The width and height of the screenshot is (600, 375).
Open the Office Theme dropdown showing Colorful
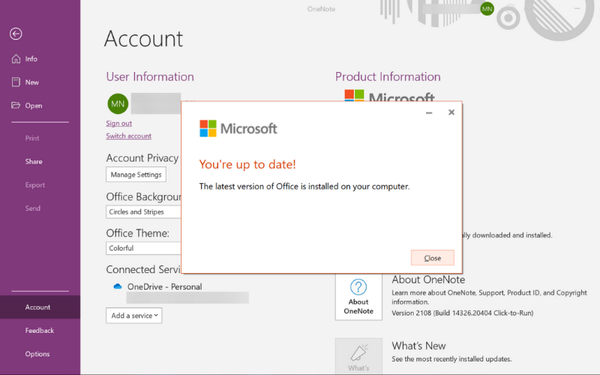tap(143, 248)
